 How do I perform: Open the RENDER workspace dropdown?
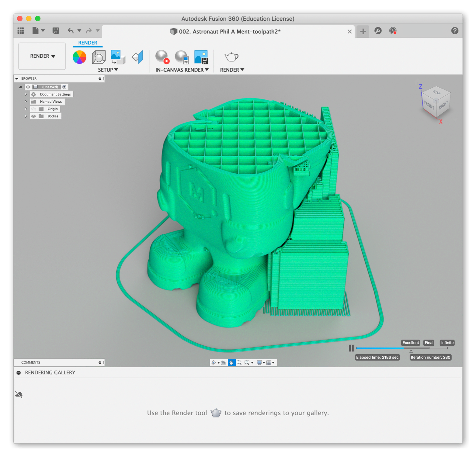click(x=42, y=56)
